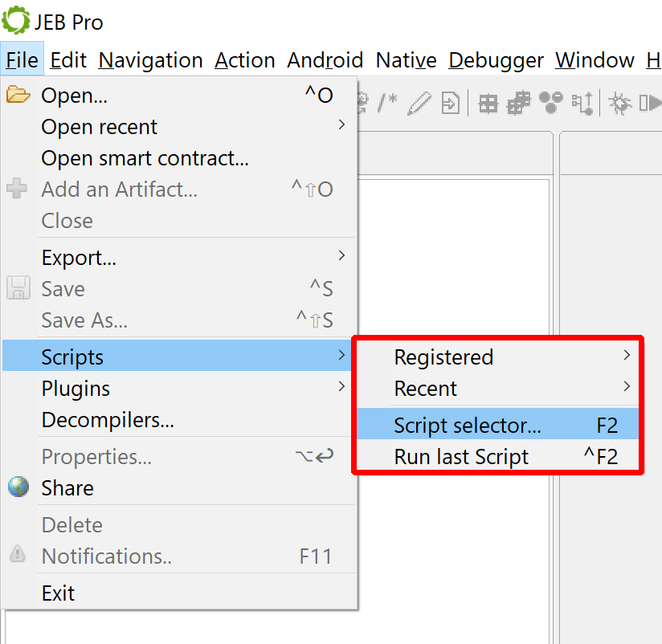Open the Debugger menu
Image resolution: width=662 pixels, height=644 pixels.
coord(496,60)
